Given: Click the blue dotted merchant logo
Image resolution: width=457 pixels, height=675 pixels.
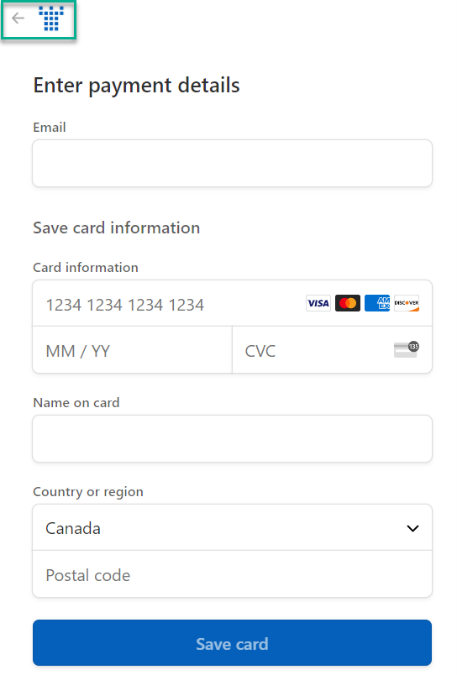Looking at the screenshot, I should point(51,19).
